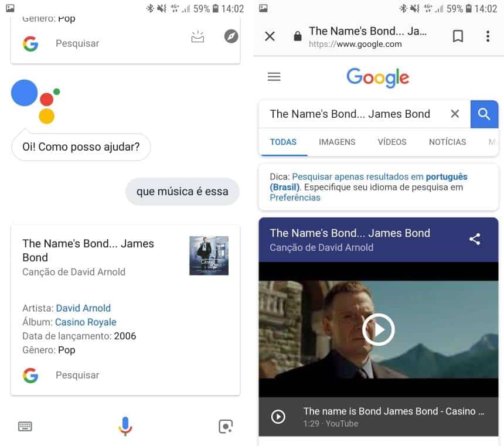Viewport: 504px width, 446px height.
Task: Tap Pesquisar in the top card
Action: click(77, 43)
